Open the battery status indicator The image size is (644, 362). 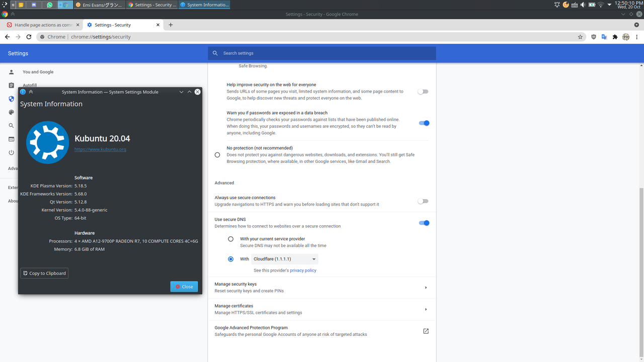point(592,5)
